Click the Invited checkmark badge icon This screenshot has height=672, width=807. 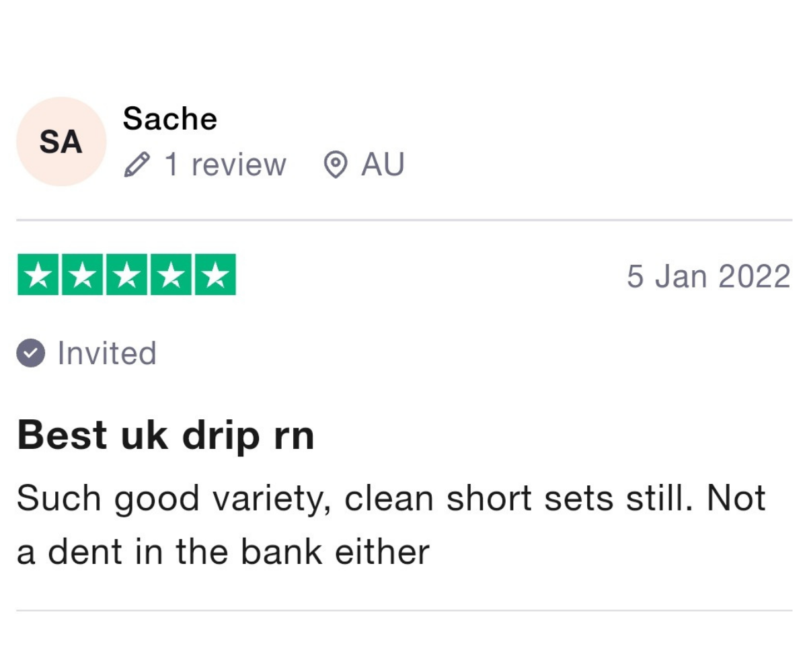click(x=31, y=353)
